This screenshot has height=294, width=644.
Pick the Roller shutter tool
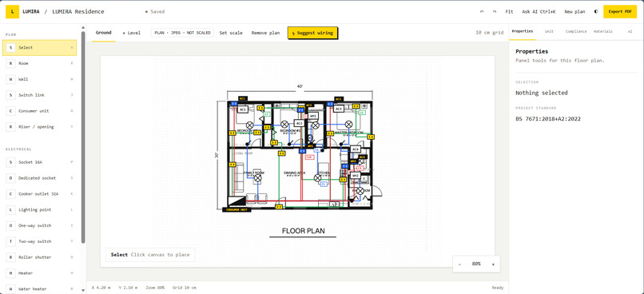click(39, 257)
